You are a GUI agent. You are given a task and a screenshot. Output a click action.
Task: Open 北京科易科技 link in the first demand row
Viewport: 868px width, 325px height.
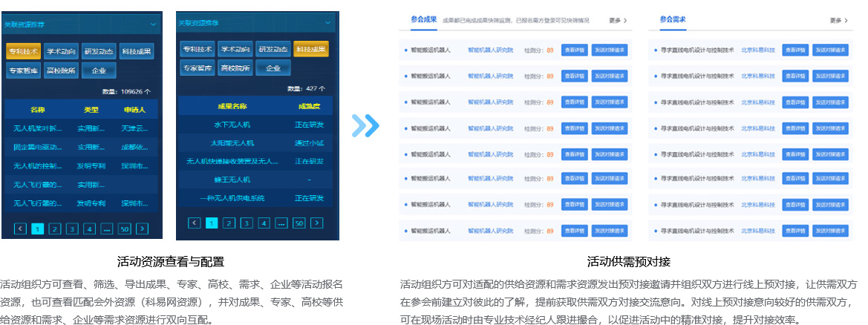point(757,50)
